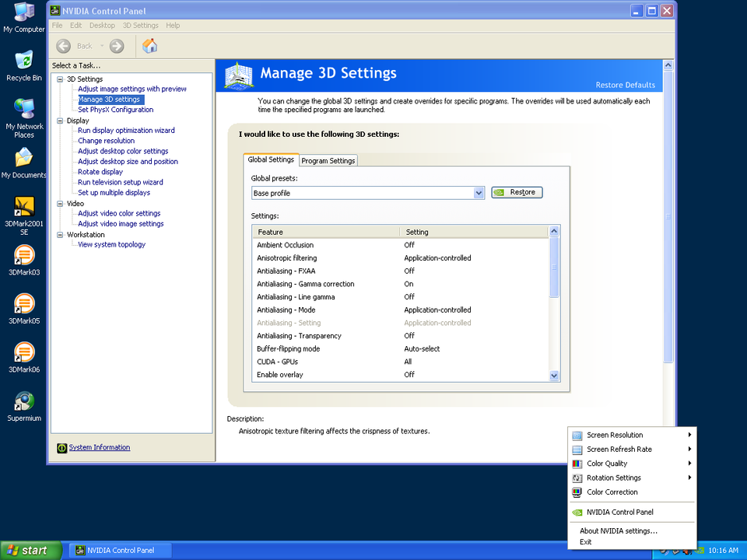This screenshot has height=560, width=747.
Task: Click the Color Quality icon in context menu
Action: click(577, 464)
